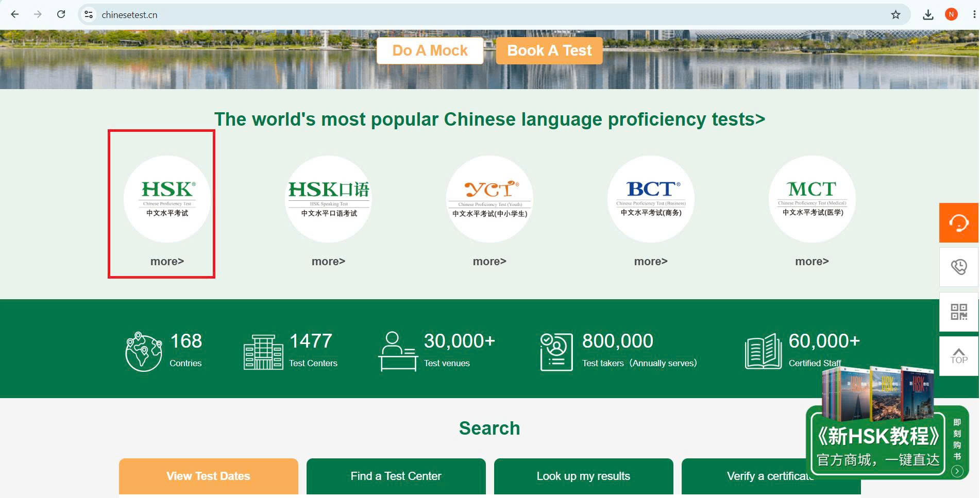980x498 pixels.
Task: Click the 800,000 Test takers statistic text
Action: click(639, 350)
